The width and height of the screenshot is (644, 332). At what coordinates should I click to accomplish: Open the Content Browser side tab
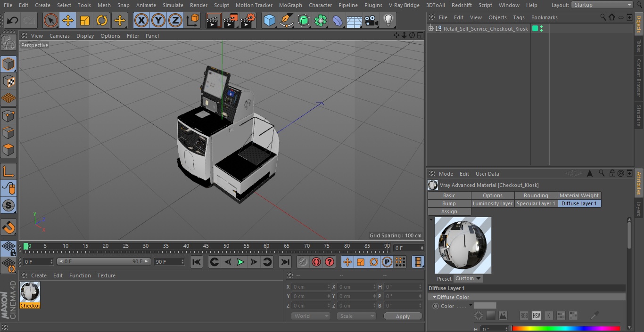pyautogui.click(x=638, y=77)
